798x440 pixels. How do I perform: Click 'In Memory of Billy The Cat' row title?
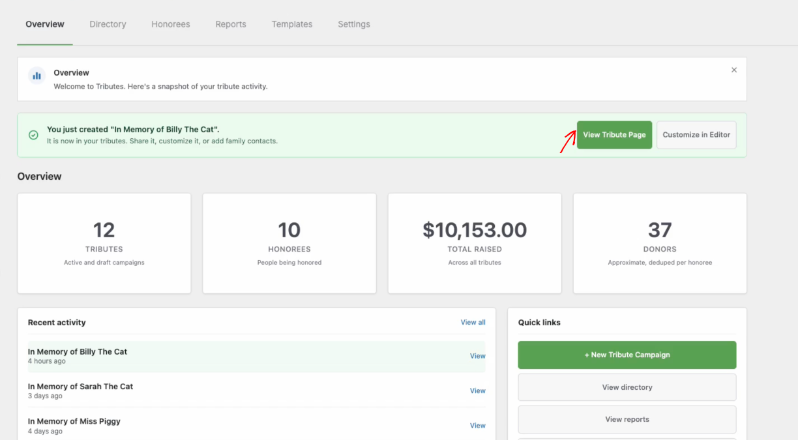pos(77,351)
